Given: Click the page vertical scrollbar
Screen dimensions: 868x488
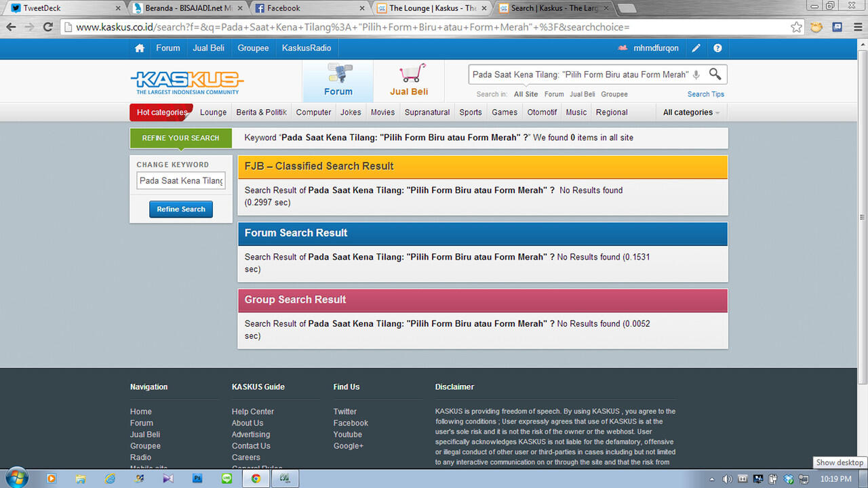Looking at the screenshot, I should tap(863, 217).
